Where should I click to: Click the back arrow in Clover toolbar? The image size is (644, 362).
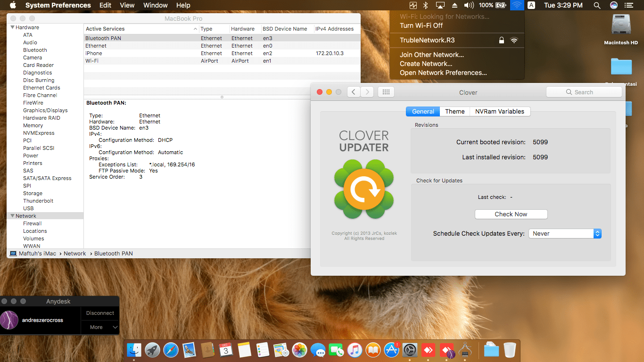click(x=354, y=92)
